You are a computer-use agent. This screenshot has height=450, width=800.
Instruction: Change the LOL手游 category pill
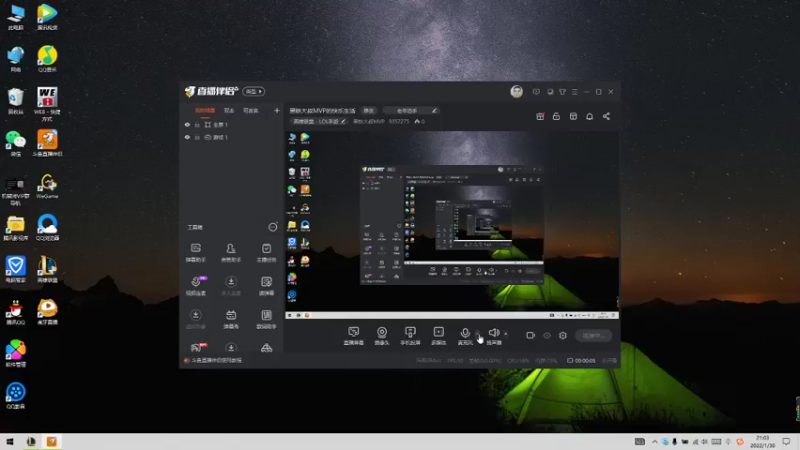click(x=318, y=121)
